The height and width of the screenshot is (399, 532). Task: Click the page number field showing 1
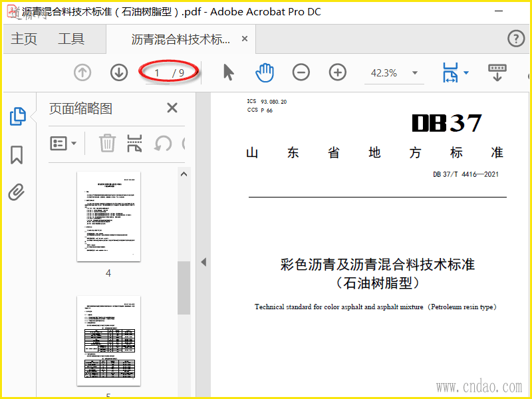pos(157,73)
